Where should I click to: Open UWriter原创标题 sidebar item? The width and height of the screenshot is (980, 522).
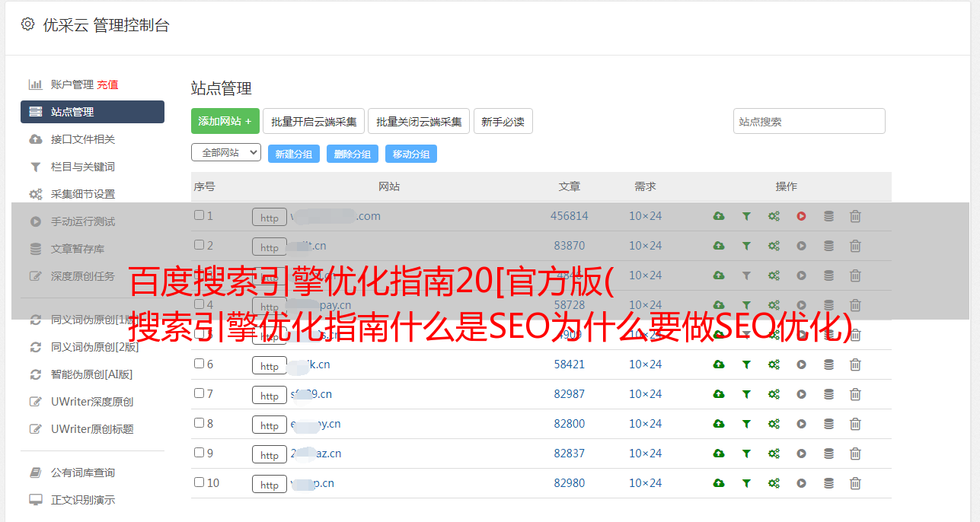click(x=92, y=429)
